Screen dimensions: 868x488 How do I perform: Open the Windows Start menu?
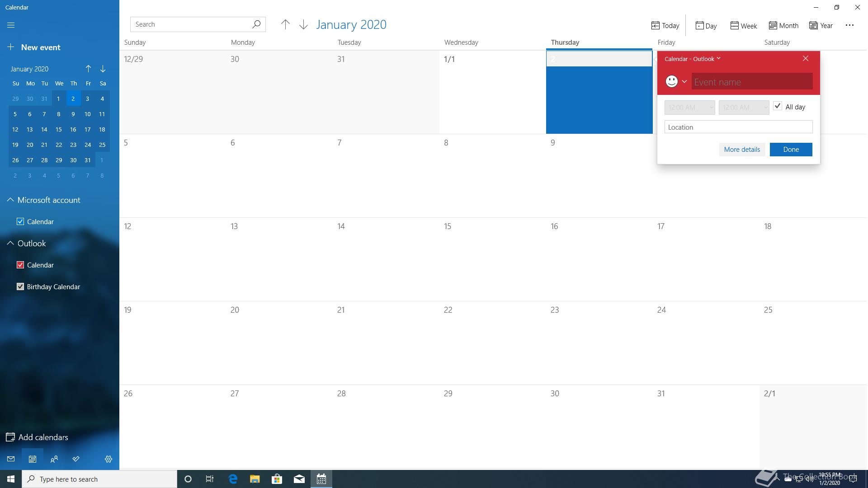[x=11, y=479]
